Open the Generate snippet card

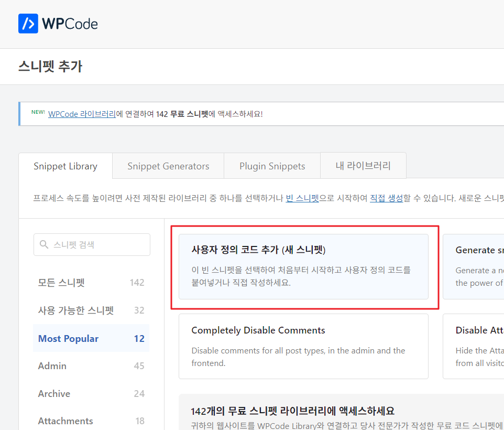[474, 266]
